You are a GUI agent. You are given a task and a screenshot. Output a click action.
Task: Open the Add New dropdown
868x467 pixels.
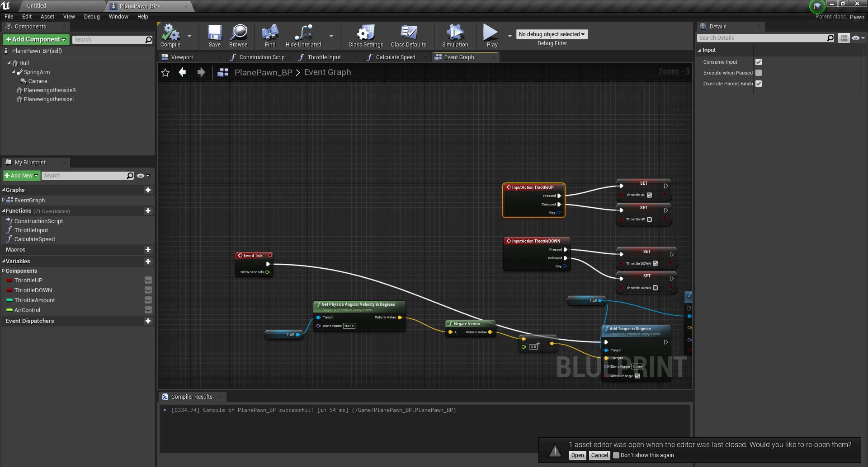21,176
